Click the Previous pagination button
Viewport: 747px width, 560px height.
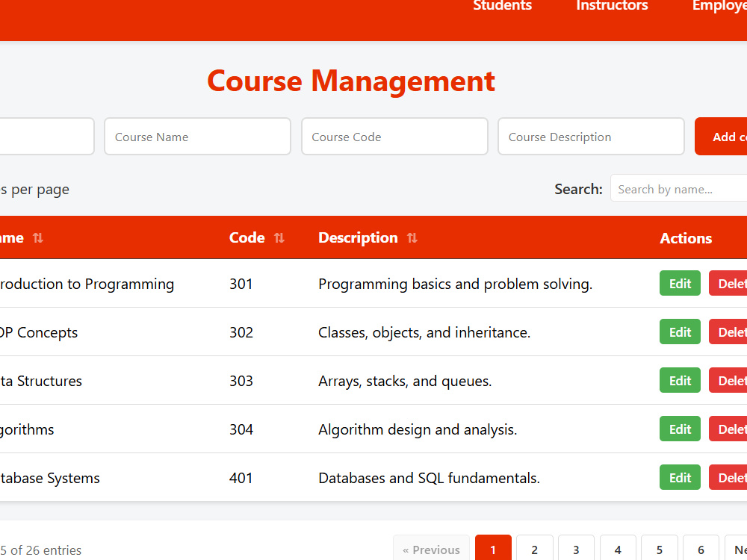click(431, 549)
